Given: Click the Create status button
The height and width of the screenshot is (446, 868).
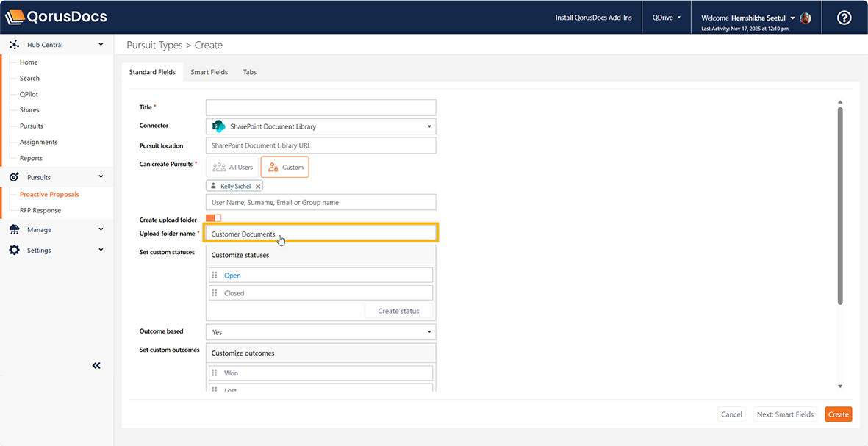Looking at the screenshot, I should point(398,311).
